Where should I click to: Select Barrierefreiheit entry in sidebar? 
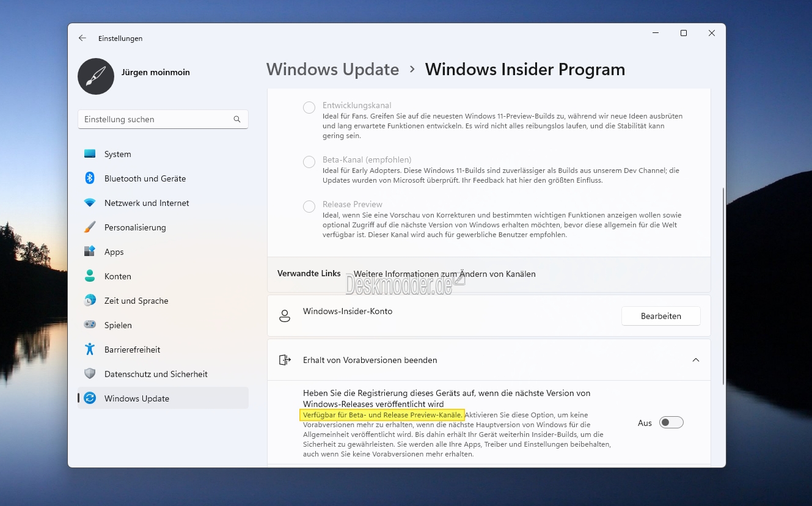click(163, 350)
